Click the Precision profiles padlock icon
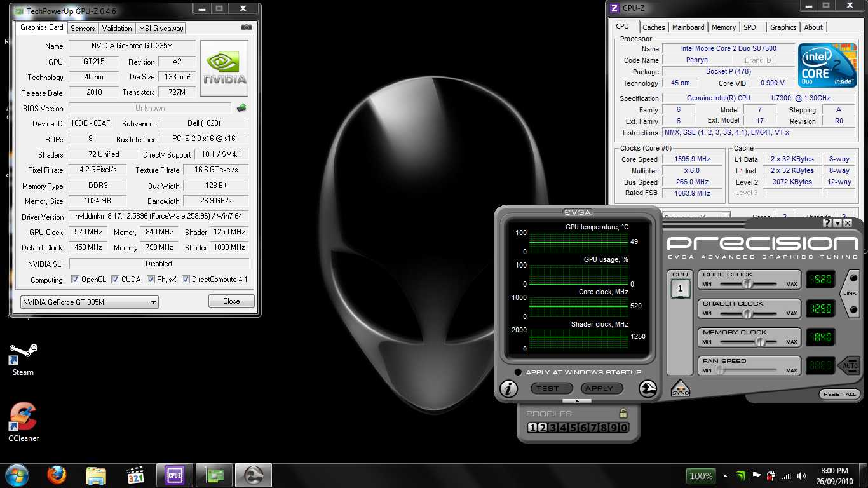This screenshot has height=488, width=868. (x=623, y=413)
